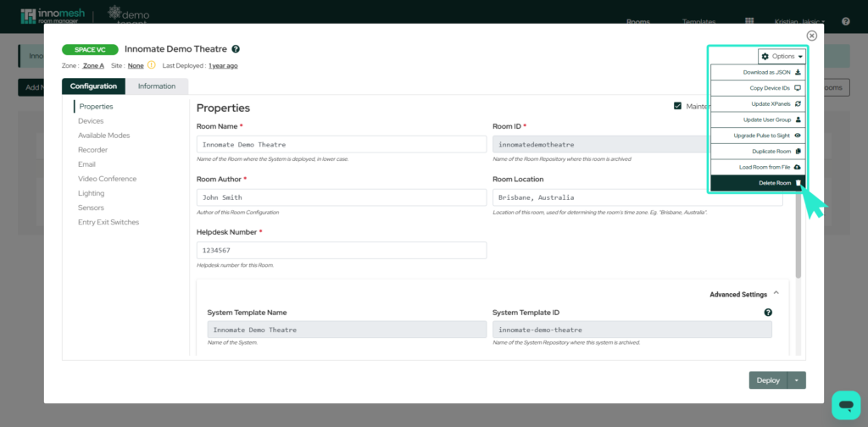Click the demo tenant logo

(x=128, y=15)
